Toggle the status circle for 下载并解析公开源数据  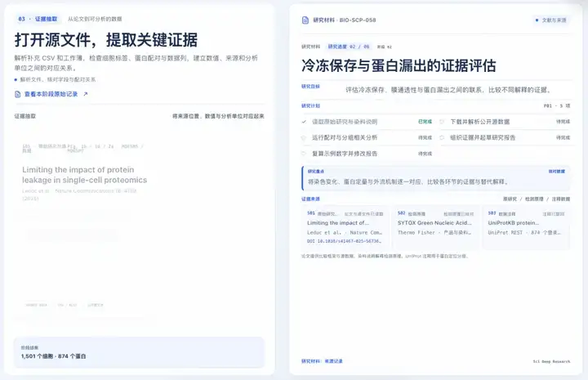[x=442, y=122]
